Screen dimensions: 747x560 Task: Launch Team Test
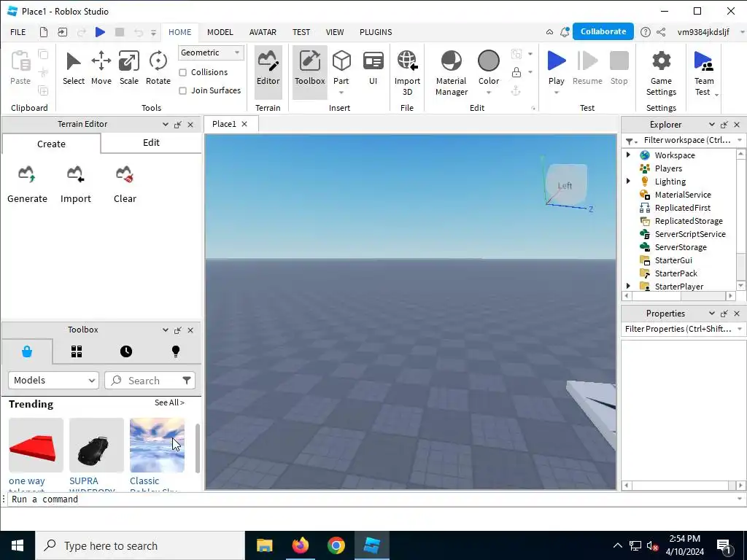click(704, 74)
